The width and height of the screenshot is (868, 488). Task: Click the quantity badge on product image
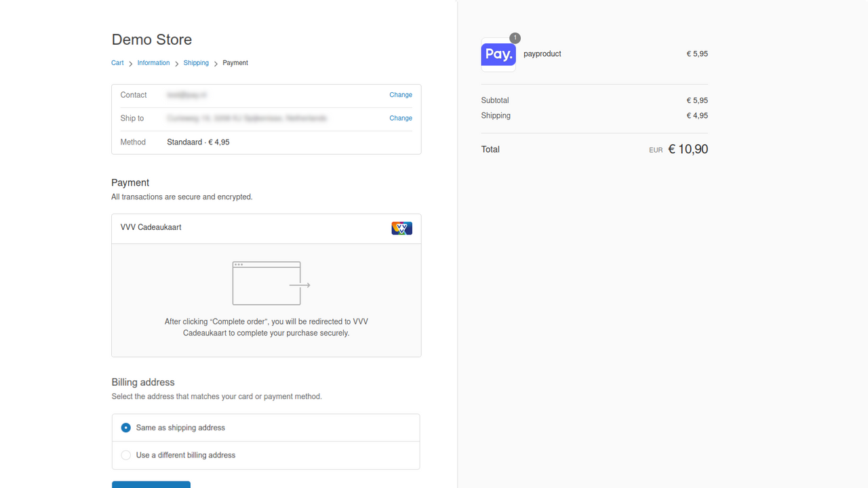(515, 38)
